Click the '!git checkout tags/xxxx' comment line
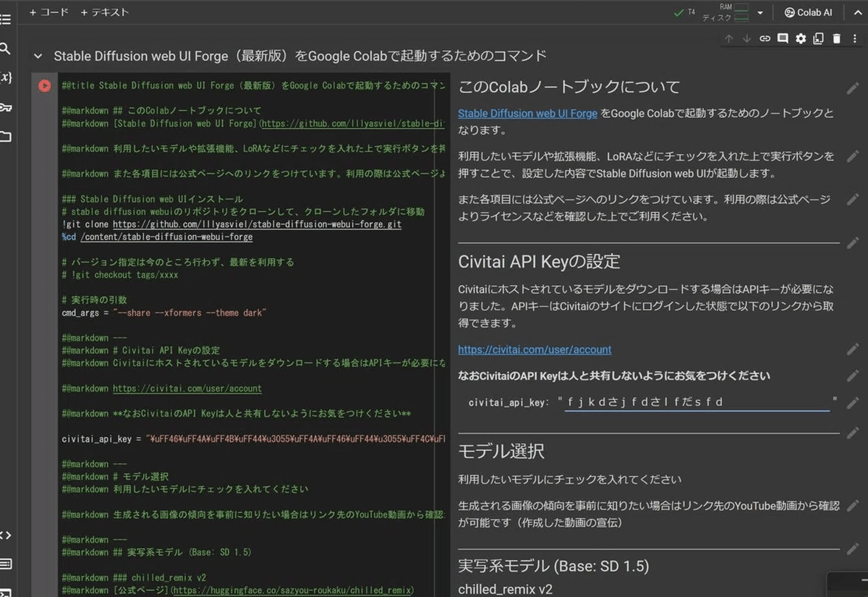The width and height of the screenshot is (868, 597). [x=119, y=275]
